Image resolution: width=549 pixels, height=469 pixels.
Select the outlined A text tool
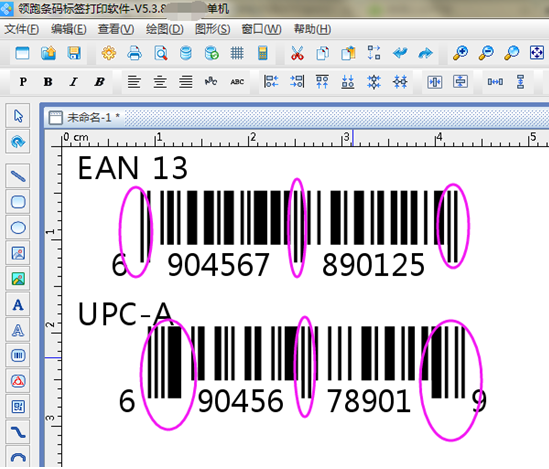pyautogui.click(x=18, y=330)
